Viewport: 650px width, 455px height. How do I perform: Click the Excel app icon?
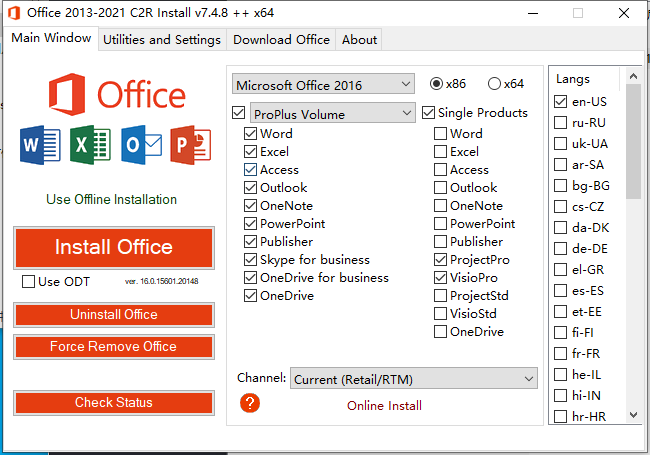pyautogui.click(x=90, y=146)
